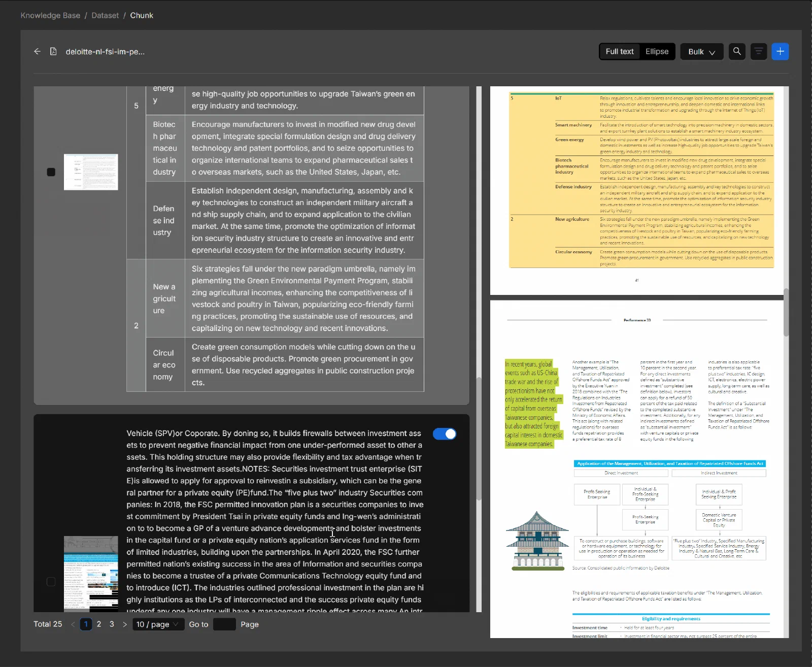Open the Bulk dropdown
This screenshot has height=667, width=812.
(x=702, y=52)
